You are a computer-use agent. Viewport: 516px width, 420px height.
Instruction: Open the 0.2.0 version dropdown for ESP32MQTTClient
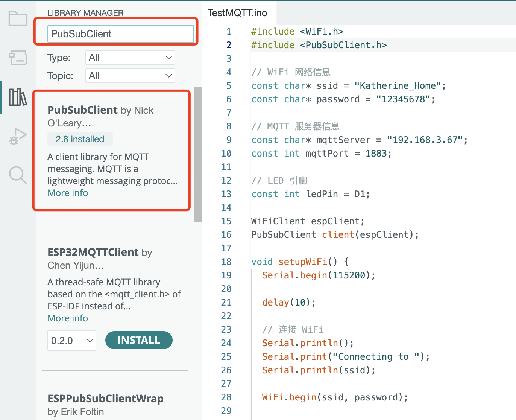(x=72, y=341)
